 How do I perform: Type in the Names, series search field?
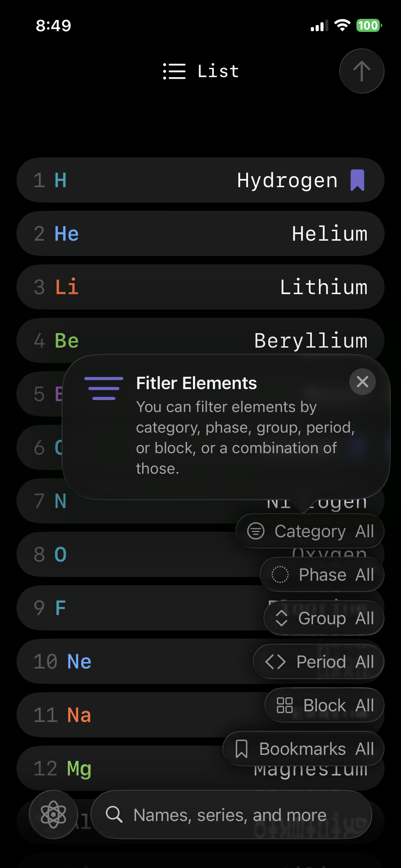[230, 815]
